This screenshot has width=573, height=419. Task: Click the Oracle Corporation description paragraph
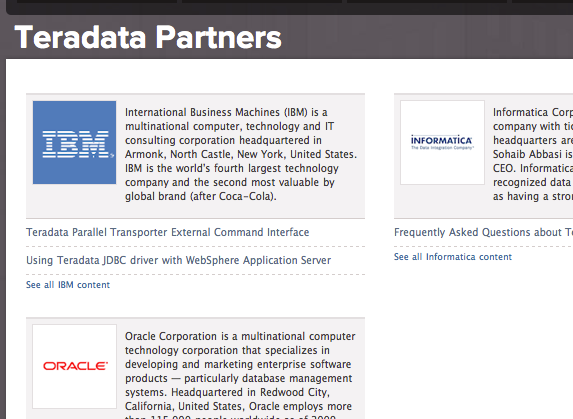(240, 374)
